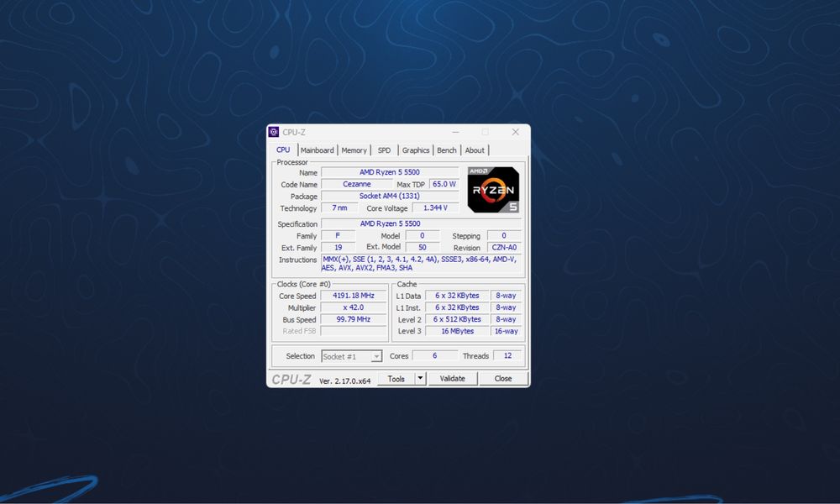Switch to the Mainboard tab

pos(318,150)
